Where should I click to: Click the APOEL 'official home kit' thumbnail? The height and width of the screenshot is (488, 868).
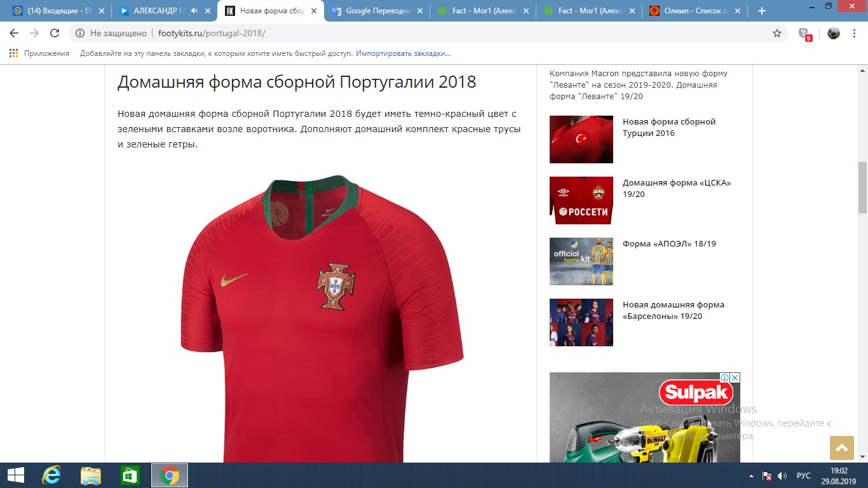[x=581, y=261]
